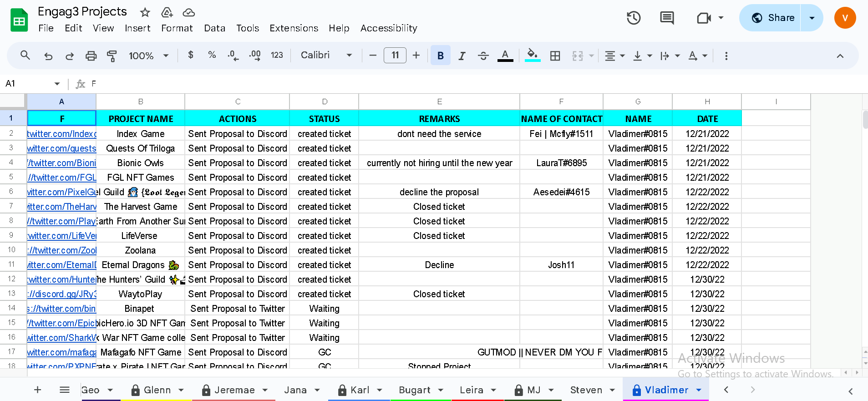Viewport: 868px width, 401px height.
Task: Open the side panel arrow at bottom right
Action: (x=850, y=391)
